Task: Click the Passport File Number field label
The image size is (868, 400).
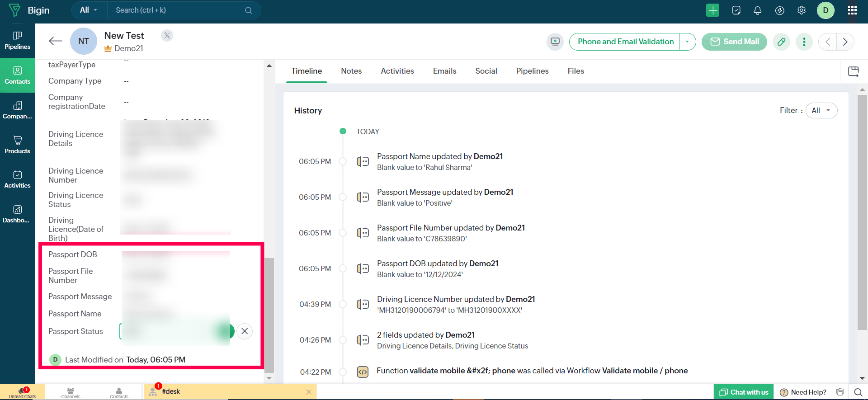Action: pos(71,276)
